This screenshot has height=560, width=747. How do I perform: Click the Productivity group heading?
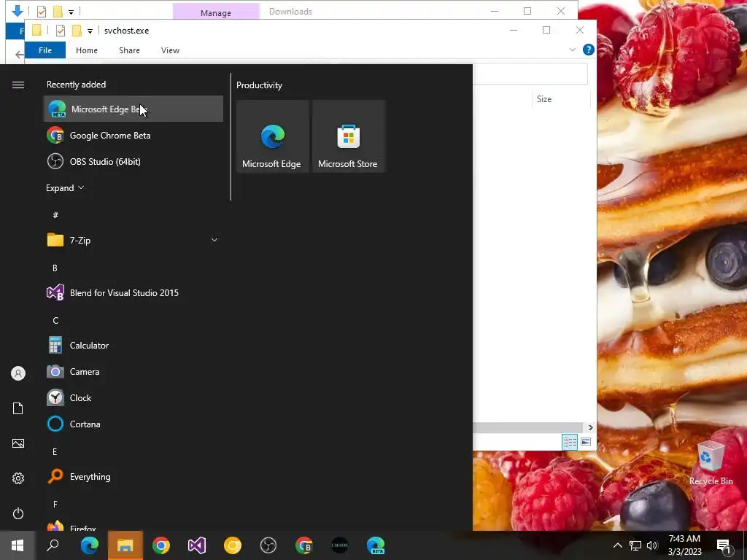click(259, 85)
